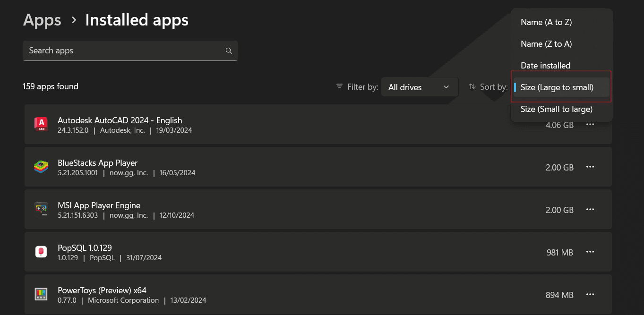The image size is (644, 315).
Task: Click the PopSQL app icon
Action: click(x=41, y=252)
